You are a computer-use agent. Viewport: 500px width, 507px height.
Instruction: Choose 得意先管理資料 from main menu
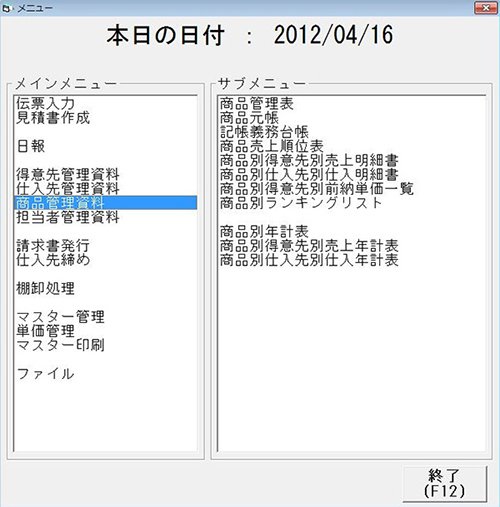(105, 174)
